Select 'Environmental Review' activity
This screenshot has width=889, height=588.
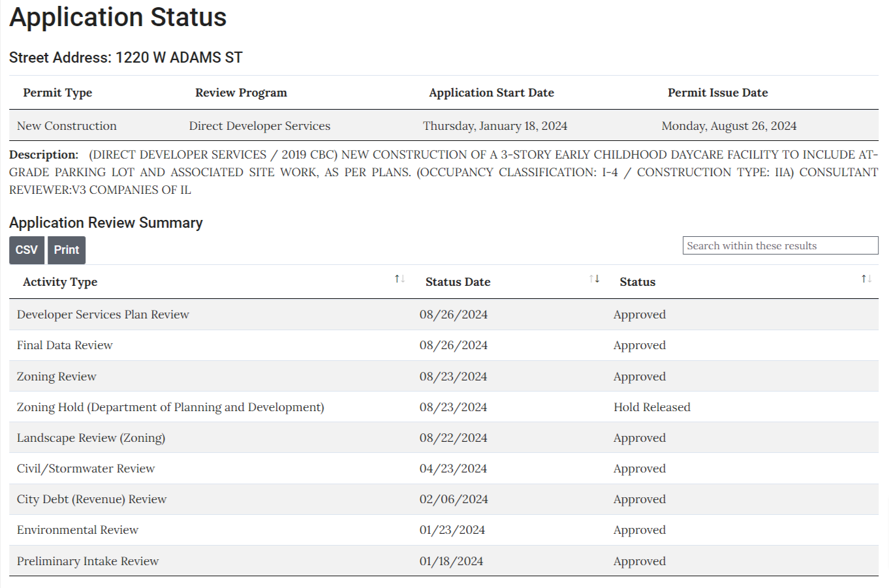pyautogui.click(x=78, y=530)
